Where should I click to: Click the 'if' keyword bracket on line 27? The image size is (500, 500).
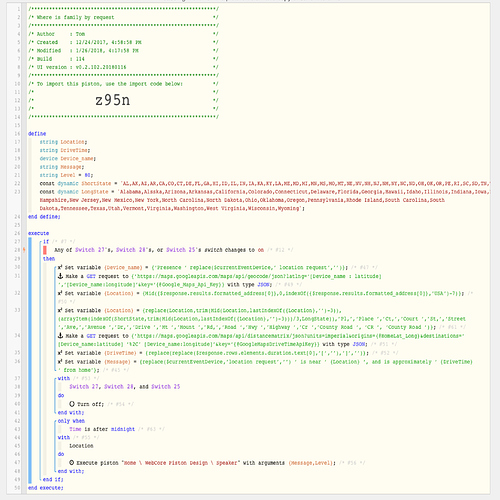tap(46, 241)
